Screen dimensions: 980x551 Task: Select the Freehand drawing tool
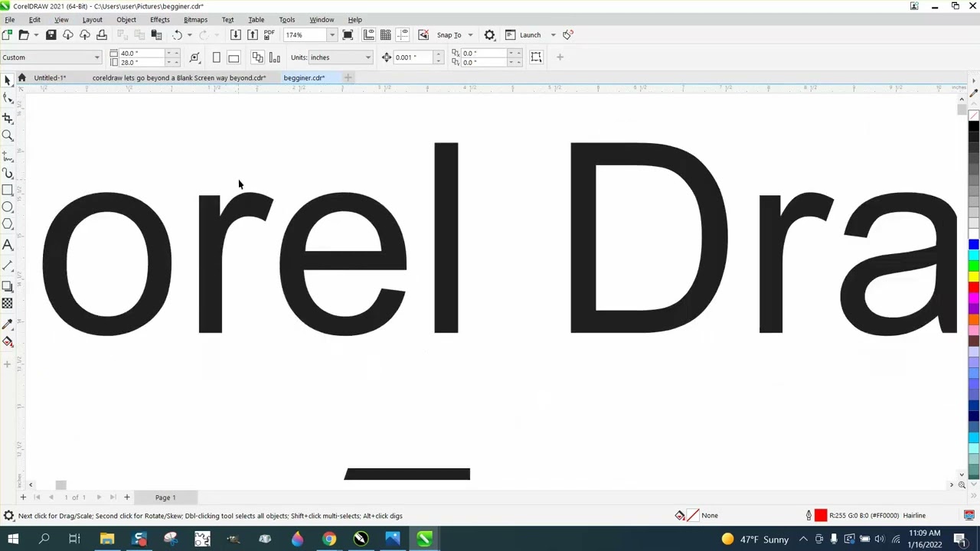(x=8, y=156)
